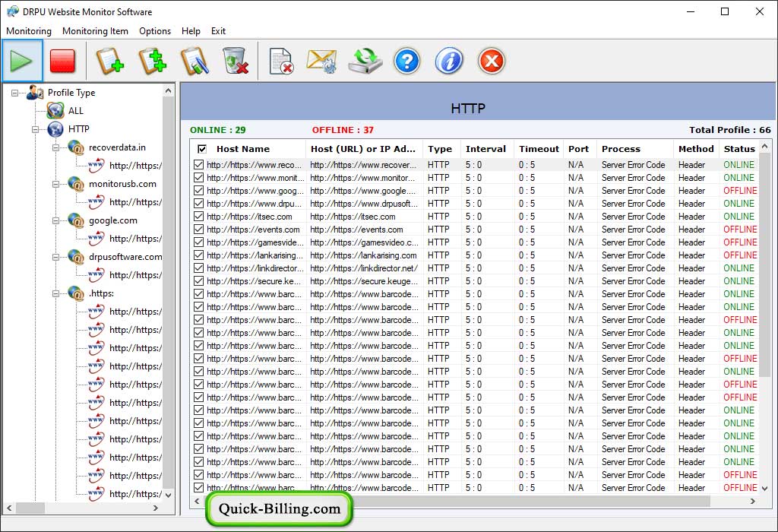Collapse the monitorusb.com tree node
Viewport: 778px width, 532px height.
click(x=56, y=184)
